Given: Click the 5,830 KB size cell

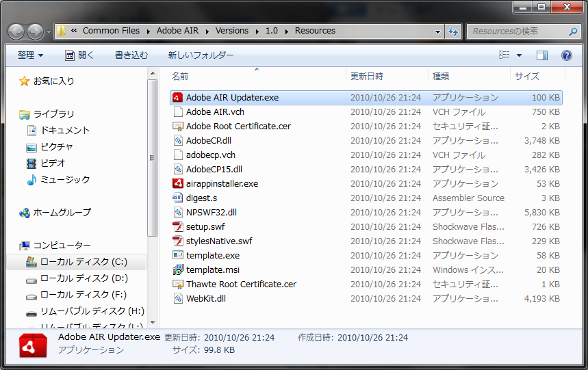Looking at the screenshot, I should (542, 213).
